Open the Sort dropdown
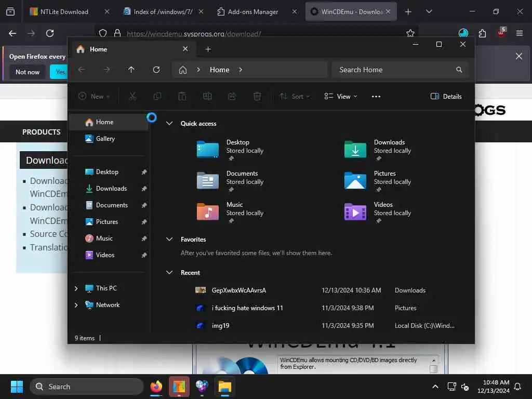Screen dimensions: 532x399 295,96
